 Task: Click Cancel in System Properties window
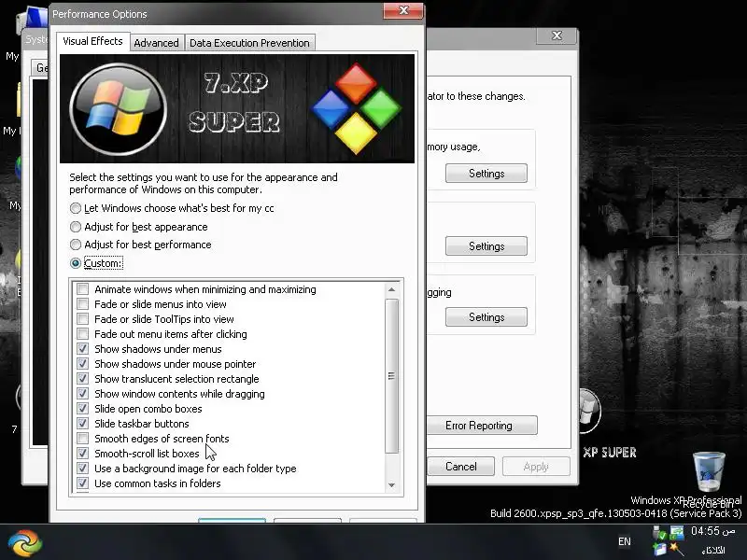coord(460,466)
